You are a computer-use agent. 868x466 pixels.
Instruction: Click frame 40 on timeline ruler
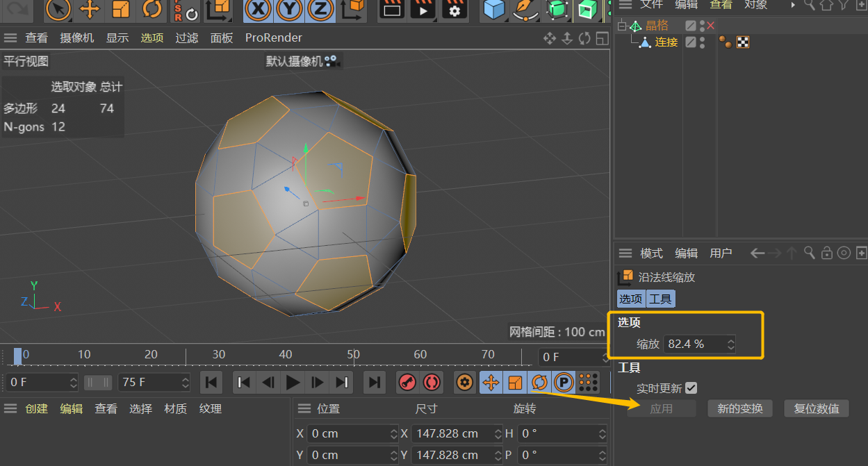tap(286, 356)
